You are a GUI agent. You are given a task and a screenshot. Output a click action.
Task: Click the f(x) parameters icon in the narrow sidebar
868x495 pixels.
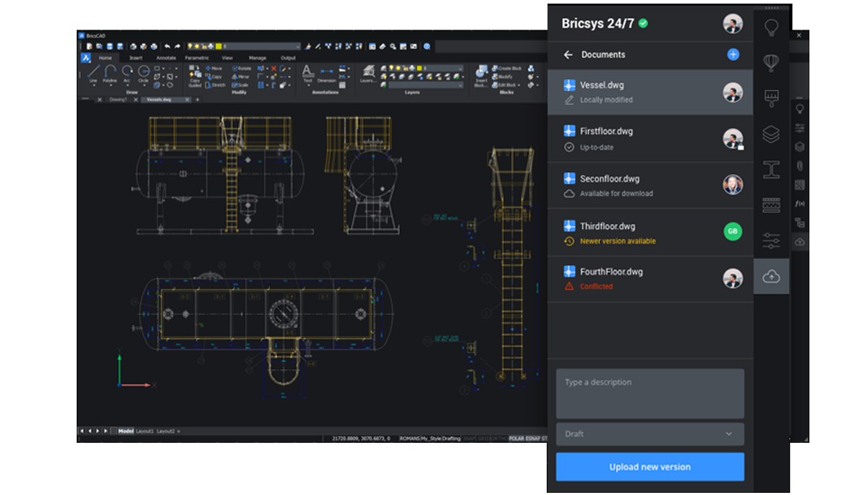(800, 204)
